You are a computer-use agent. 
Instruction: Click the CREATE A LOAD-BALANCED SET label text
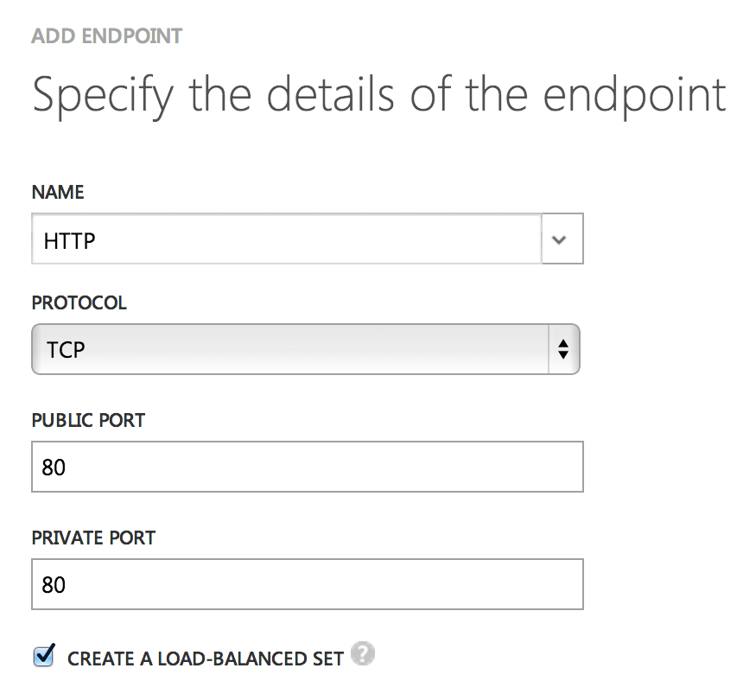(206, 659)
